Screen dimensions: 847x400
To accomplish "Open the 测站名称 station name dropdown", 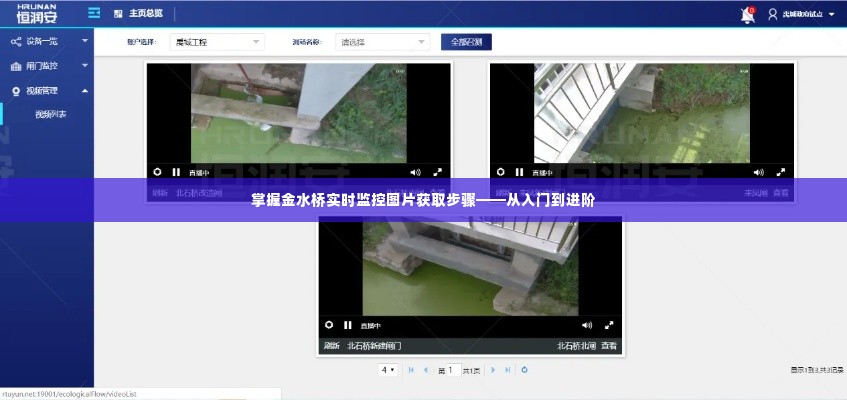I will click(382, 42).
